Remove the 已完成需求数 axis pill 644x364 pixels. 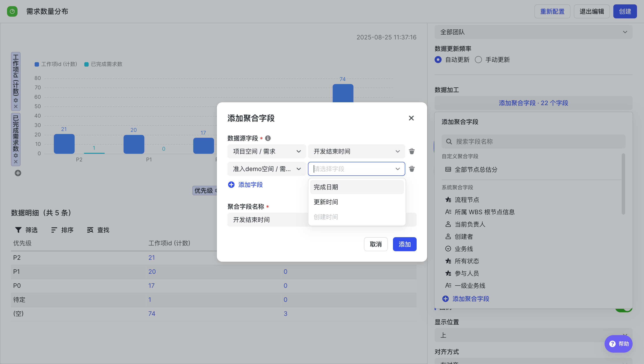click(16, 162)
